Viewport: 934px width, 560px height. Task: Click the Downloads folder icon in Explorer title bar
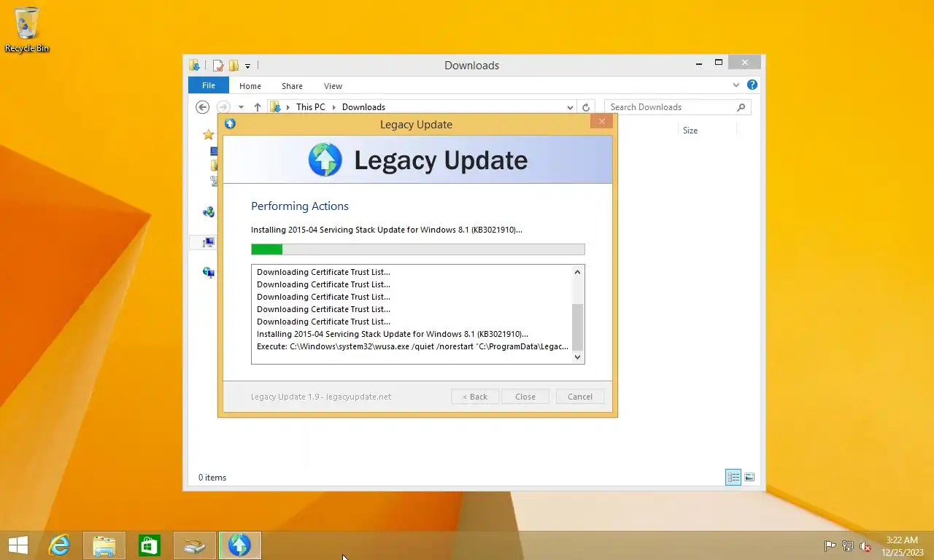(x=194, y=65)
